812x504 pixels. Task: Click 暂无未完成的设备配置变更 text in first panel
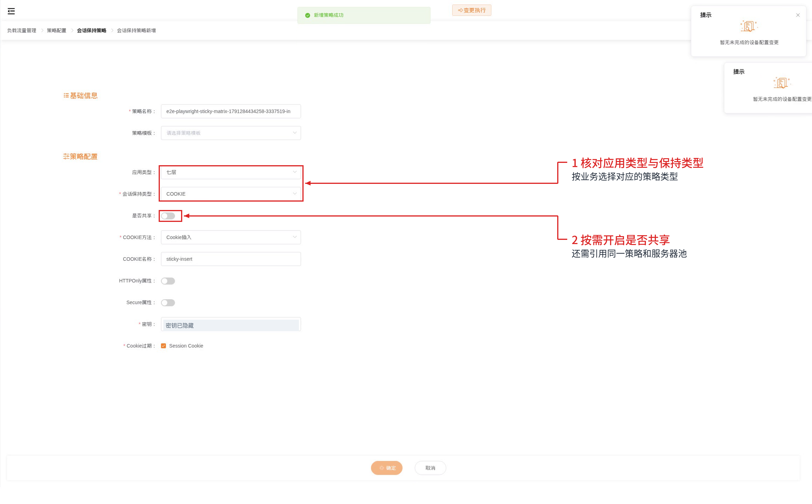click(x=749, y=42)
